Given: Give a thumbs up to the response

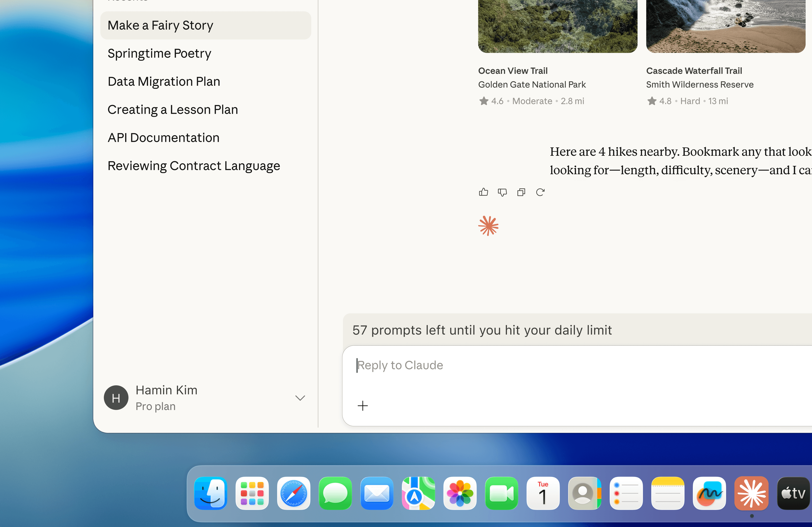Looking at the screenshot, I should [x=483, y=192].
